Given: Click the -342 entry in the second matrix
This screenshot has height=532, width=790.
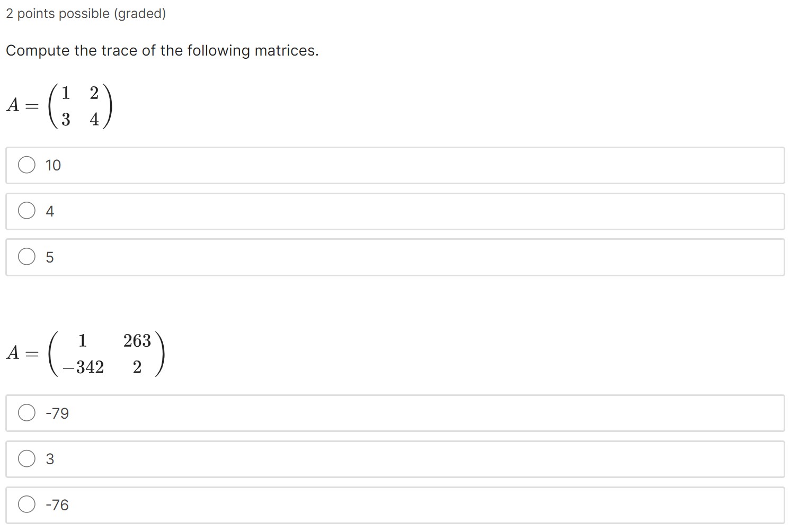Looking at the screenshot, I should 83,367.
